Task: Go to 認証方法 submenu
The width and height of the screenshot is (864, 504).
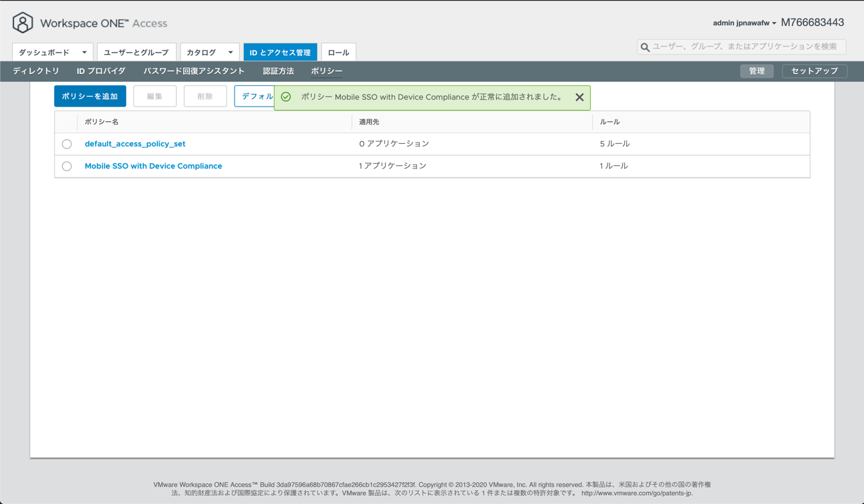Action: 278,71
